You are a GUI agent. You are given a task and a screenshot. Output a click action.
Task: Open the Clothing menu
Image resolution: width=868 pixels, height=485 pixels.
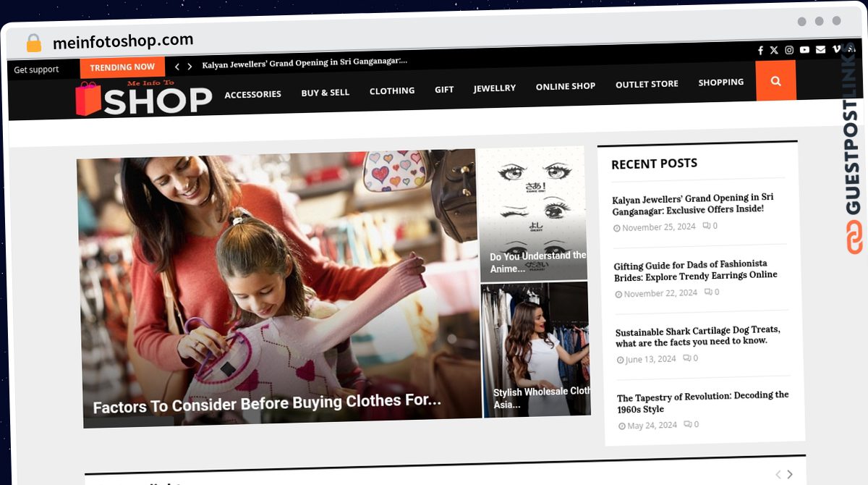coord(392,90)
